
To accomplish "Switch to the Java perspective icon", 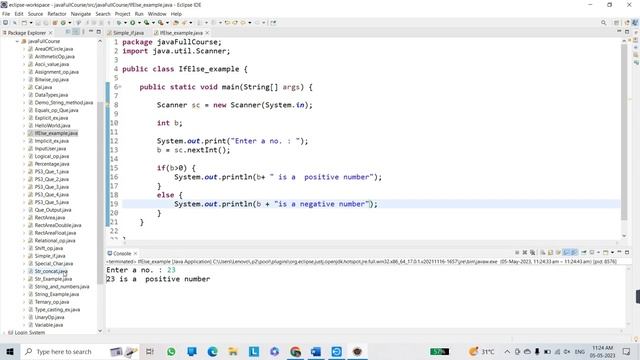I will [x=635, y=23].
